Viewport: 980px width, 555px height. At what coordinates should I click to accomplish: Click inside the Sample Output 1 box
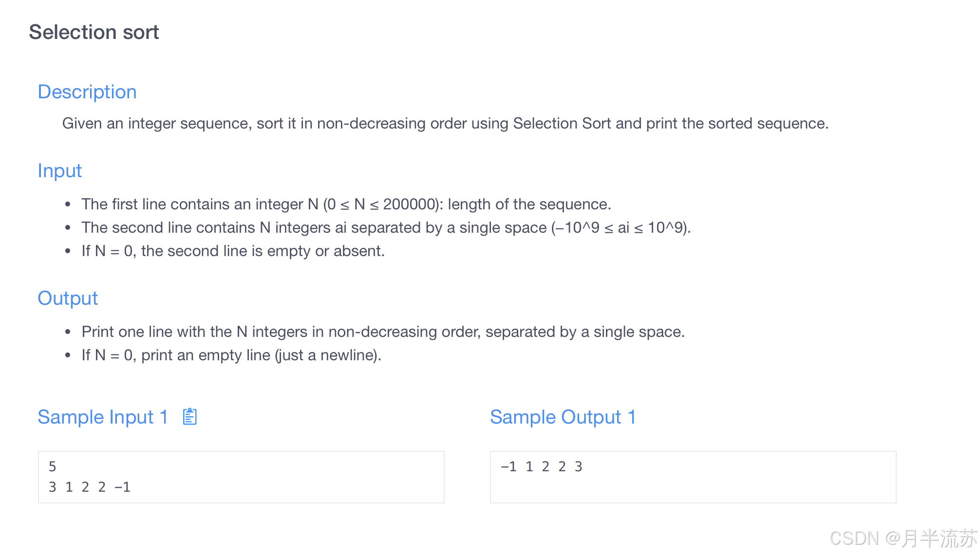[x=693, y=477]
